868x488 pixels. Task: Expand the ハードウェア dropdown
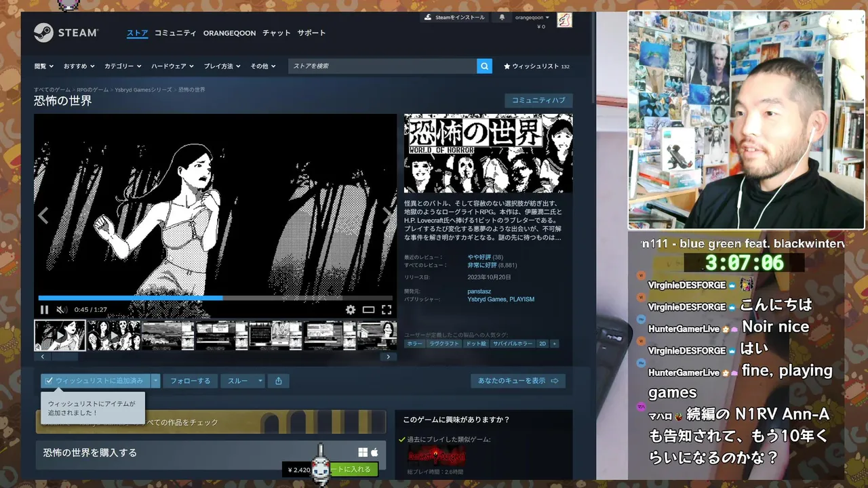(x=172, y=66)
